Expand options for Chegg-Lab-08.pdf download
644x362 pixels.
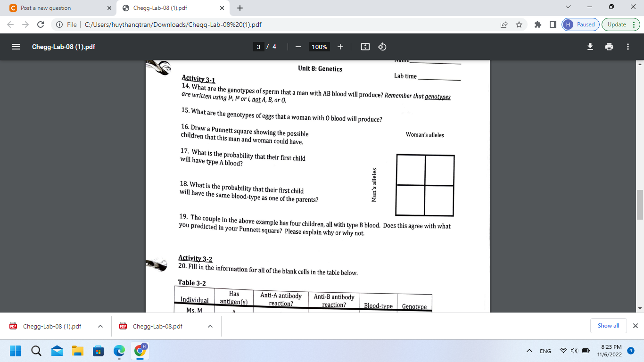(x=210, y=326)
